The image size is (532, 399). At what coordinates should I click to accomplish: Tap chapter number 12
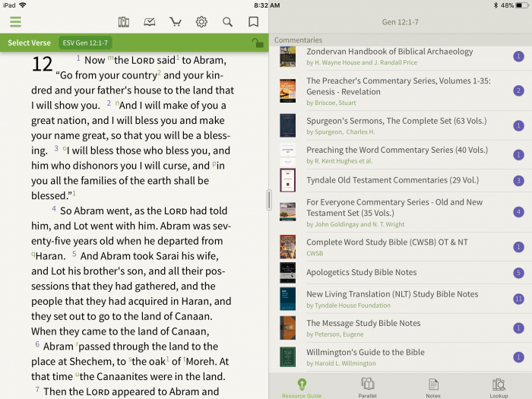point(42,64)
